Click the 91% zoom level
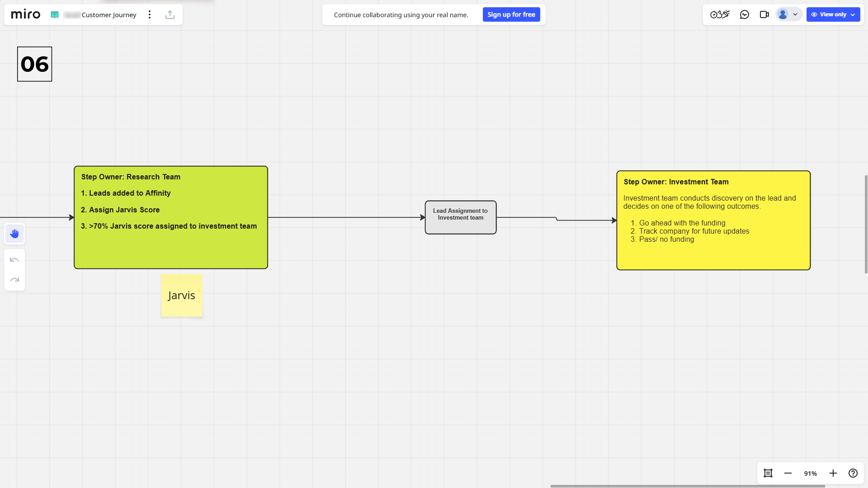The width and height of the screenshot is (868, 488). (x=811, y=474)
